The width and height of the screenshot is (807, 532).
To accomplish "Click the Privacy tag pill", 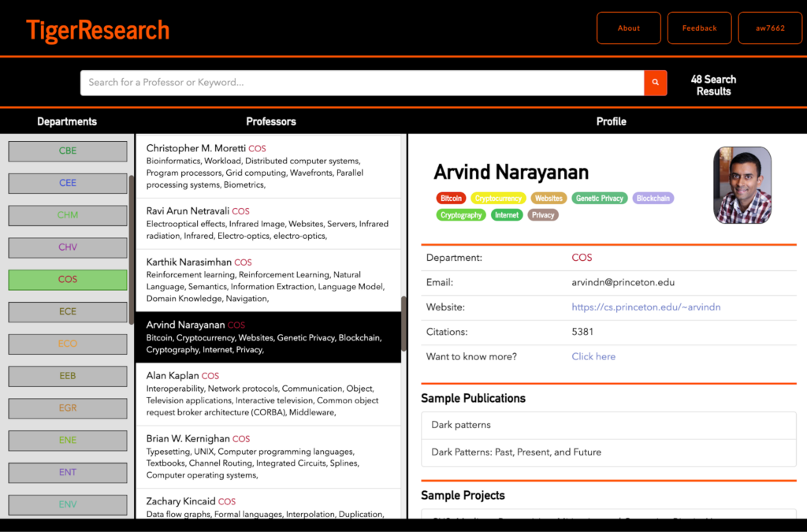I will pyautogui.click(x=543, y=214).
